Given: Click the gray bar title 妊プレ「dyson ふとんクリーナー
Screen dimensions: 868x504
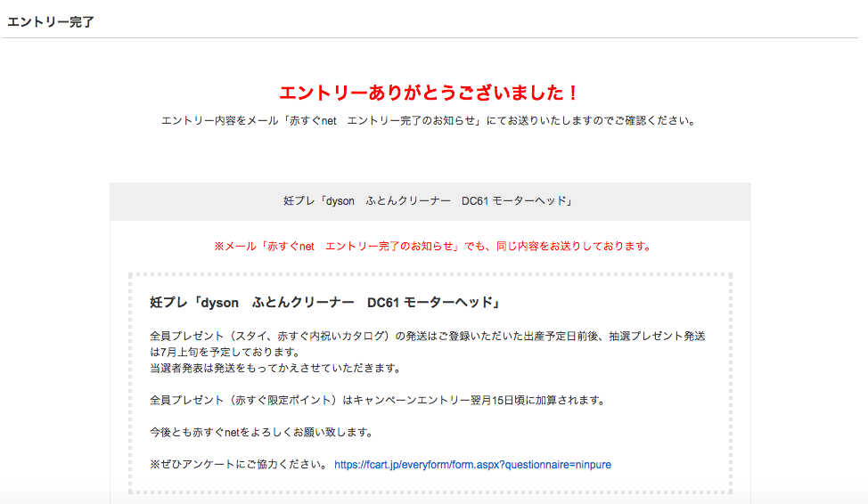Looking at the screenshot, I should [430, 201].
